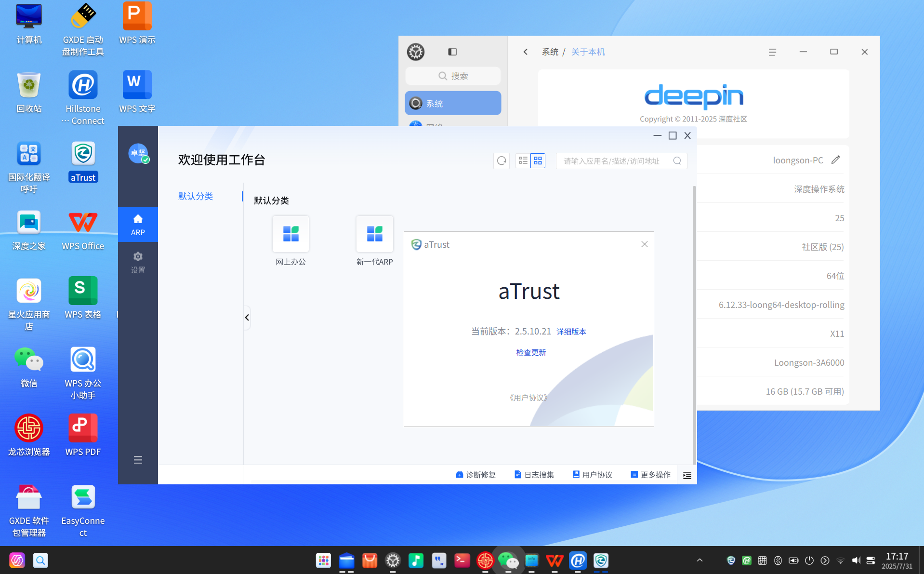Screen dimensions: 924x574
Task: Open WPS 办公小助手 desktop icon
Action: pyautogui.click(x=83, y=374)
